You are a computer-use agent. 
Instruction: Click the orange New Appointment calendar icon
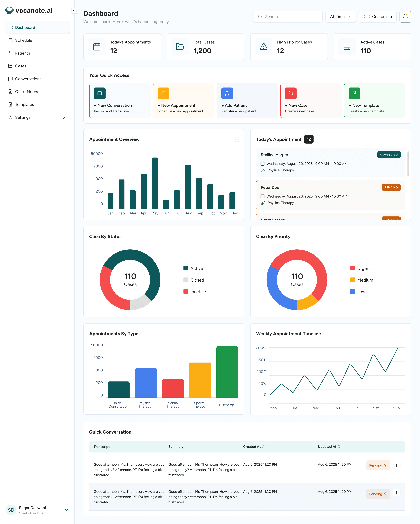(163, 93)
